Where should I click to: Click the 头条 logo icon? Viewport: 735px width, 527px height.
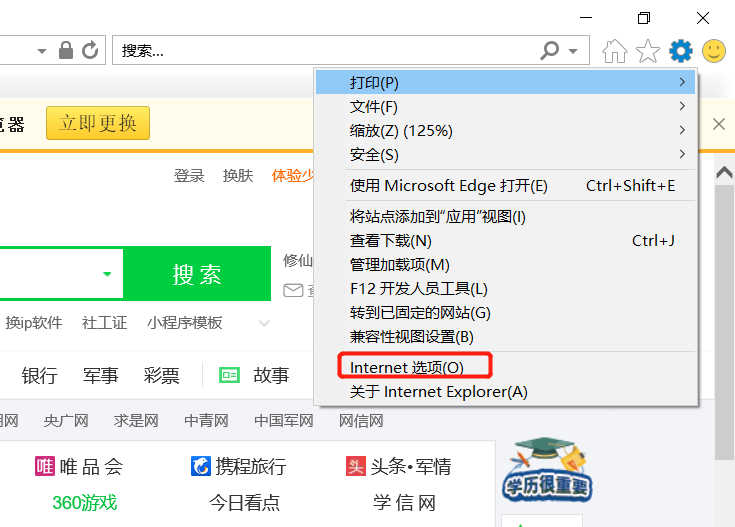(356, 467)
